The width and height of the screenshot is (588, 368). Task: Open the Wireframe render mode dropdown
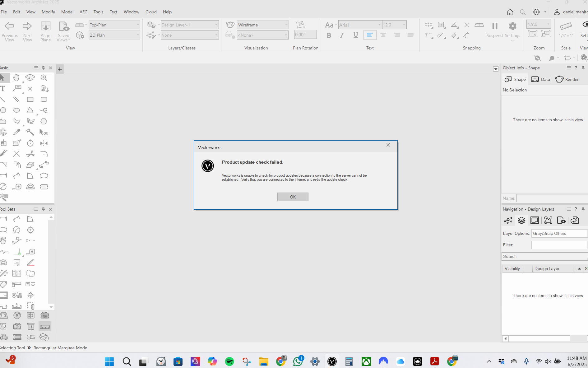click(262, 25)
